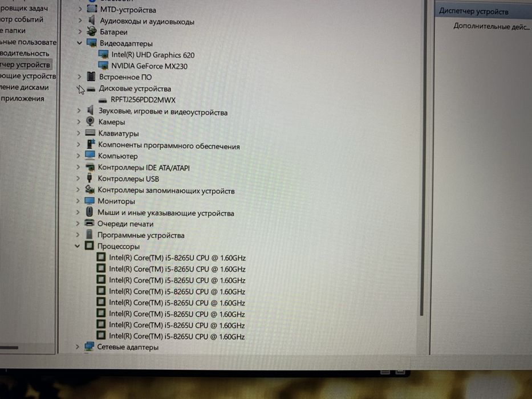Click the Мыши и иные указывающие устройства icon

89,211
